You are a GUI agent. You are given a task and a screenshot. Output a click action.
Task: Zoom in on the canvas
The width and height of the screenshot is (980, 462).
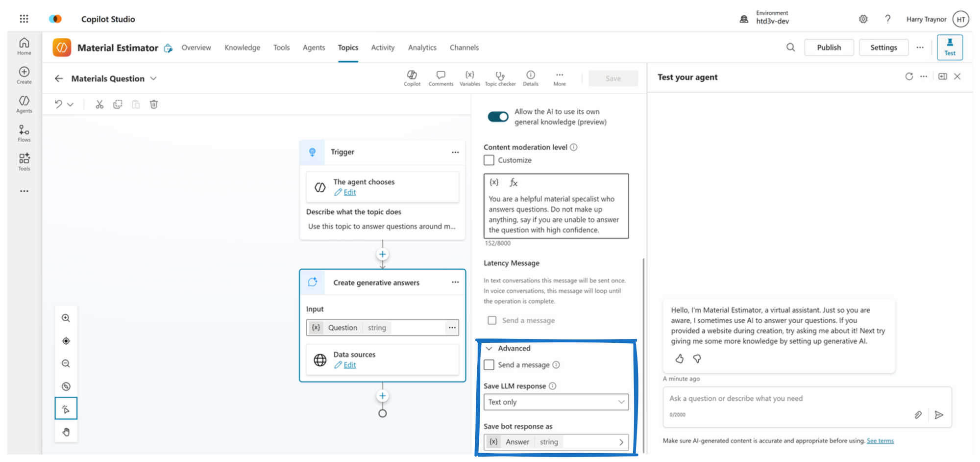point(66,318)
